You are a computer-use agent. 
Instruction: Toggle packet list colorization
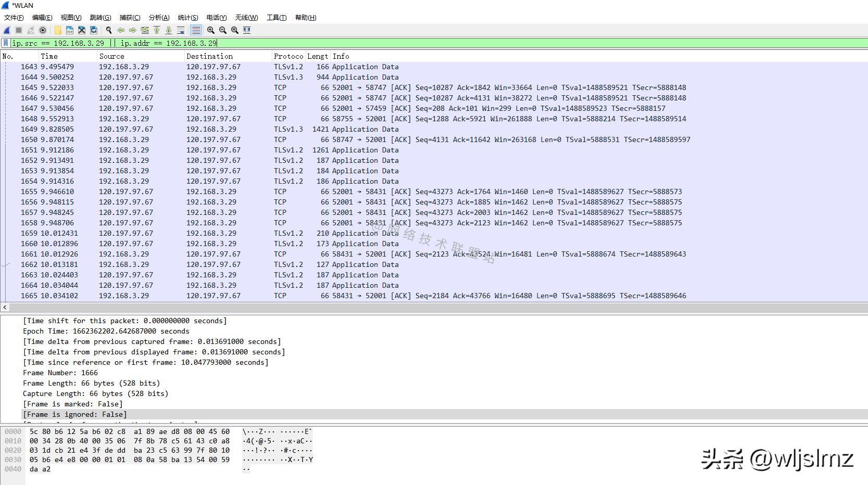pyautogui.click(x=196, y=30)
